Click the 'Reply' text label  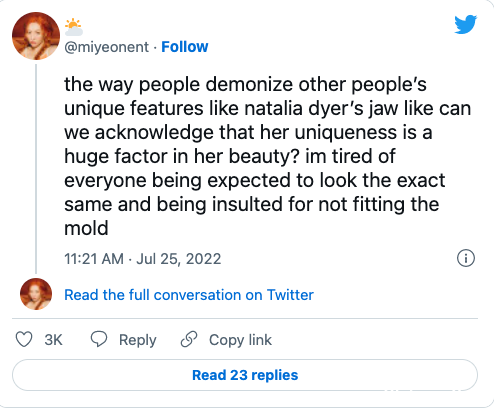(138, 340)
